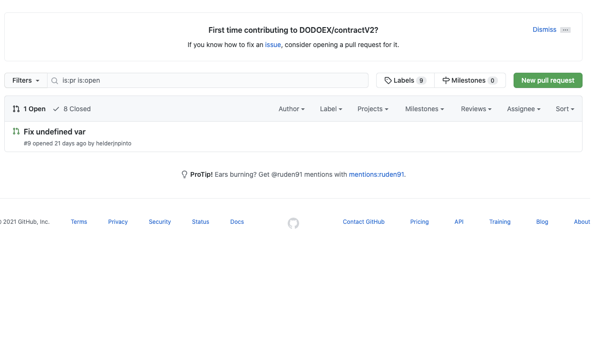Screen dimensions: 593x364
Task: Open the Training footer link
Action: (x=500, y=222)
